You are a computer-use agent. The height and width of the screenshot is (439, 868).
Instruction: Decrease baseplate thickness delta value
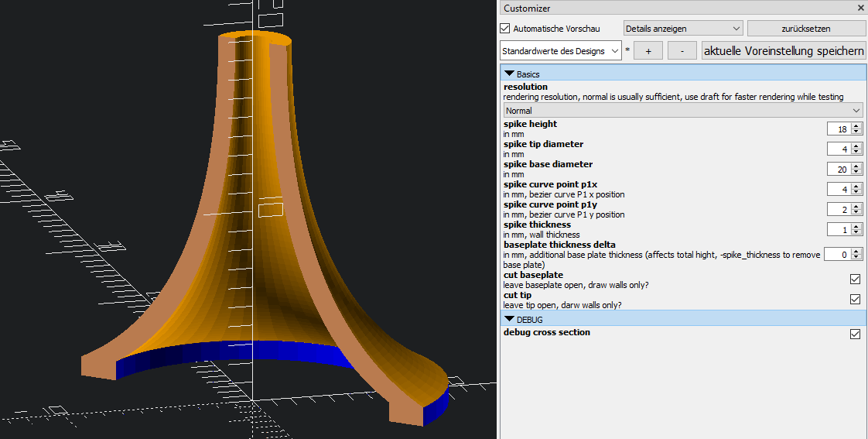click(856, 258)
